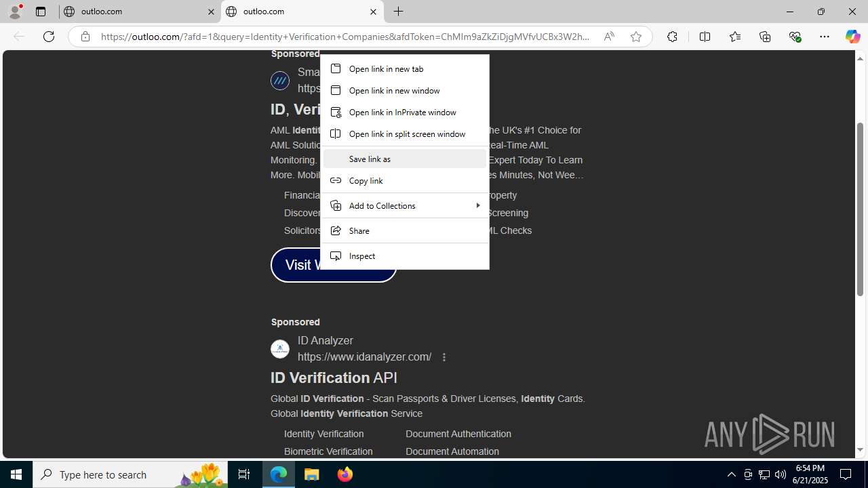This screenshot has height=488, width=868.
Task: Open Firefox from taskbar
Action: coord(344,474)
